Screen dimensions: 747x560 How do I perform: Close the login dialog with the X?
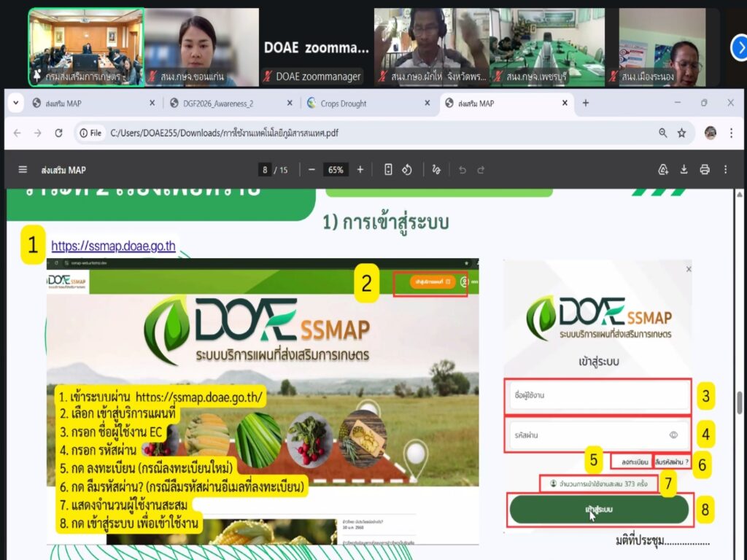[689, 270]
